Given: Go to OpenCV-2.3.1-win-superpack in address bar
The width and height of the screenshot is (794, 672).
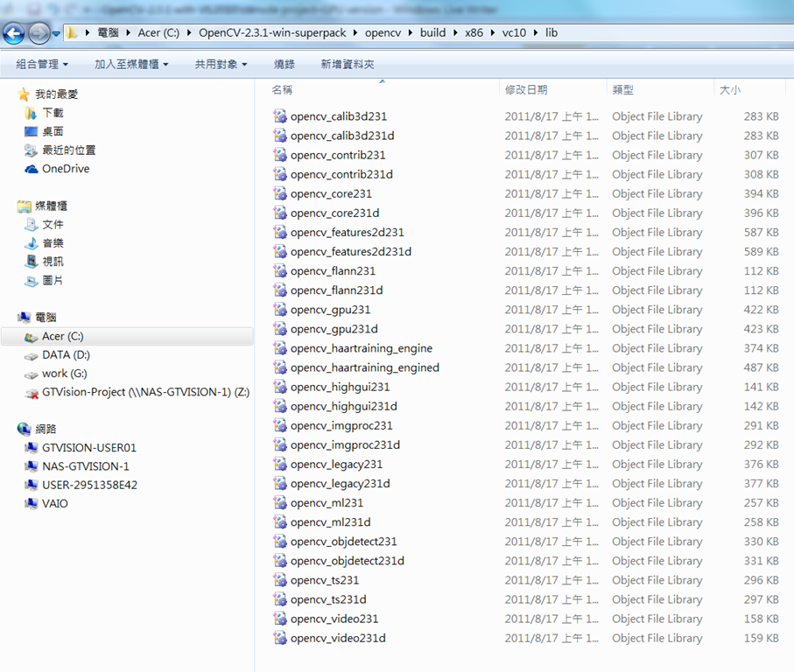Looking at the screenshot, I should 272,33.
